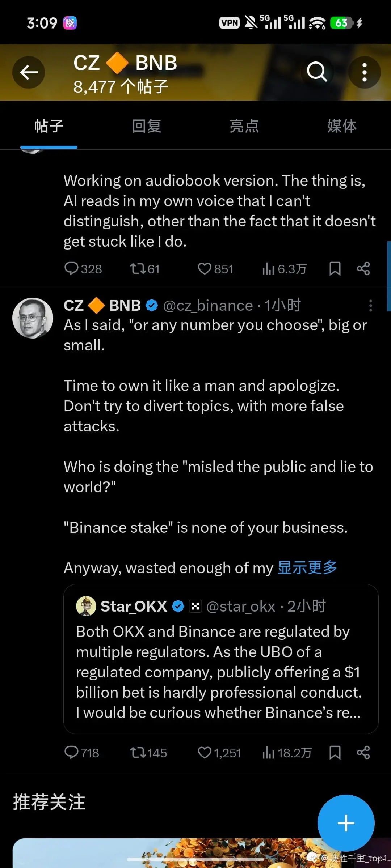Open the 媒体 tab

click(x=342, y=126)
